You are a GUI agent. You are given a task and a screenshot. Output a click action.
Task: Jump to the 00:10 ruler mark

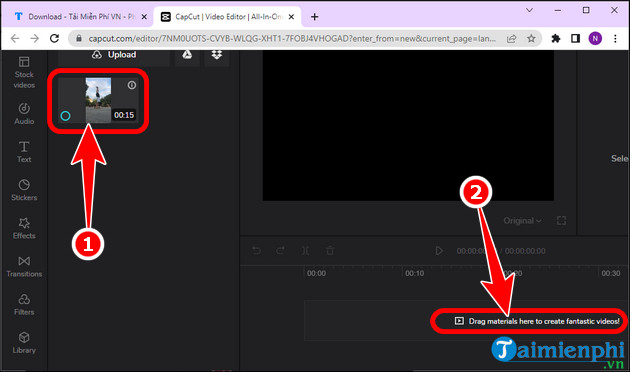click(414, 273)
